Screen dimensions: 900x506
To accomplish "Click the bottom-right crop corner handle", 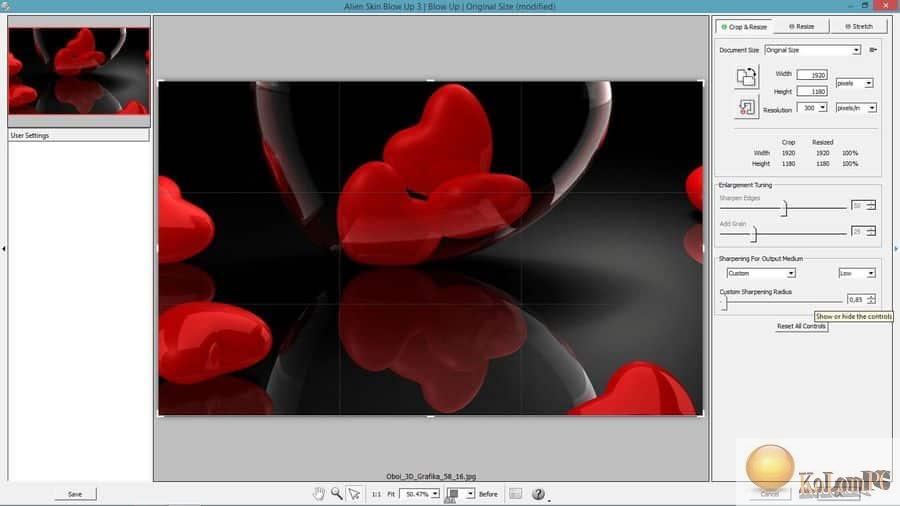I will coord(701,414).
